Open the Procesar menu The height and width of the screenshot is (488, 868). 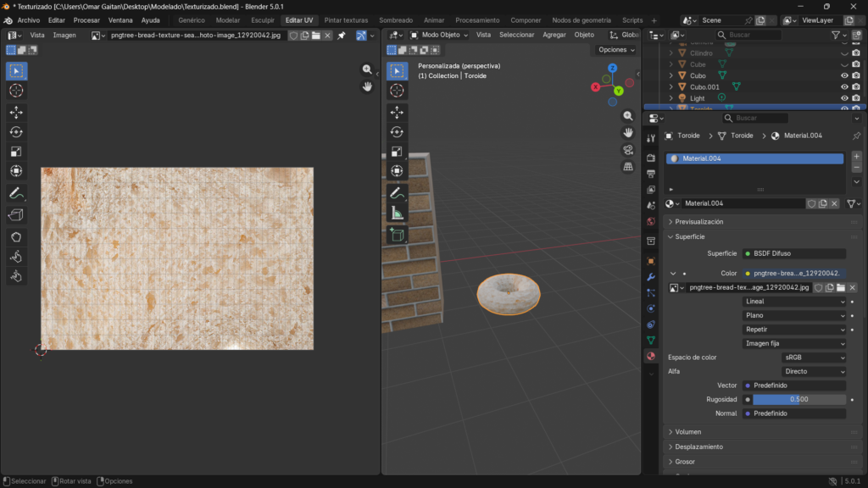86,20
